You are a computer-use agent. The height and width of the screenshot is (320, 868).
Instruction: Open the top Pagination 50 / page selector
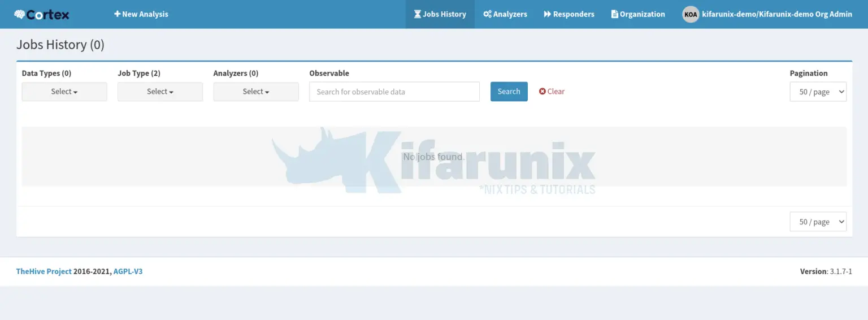[x=818, y=92]
